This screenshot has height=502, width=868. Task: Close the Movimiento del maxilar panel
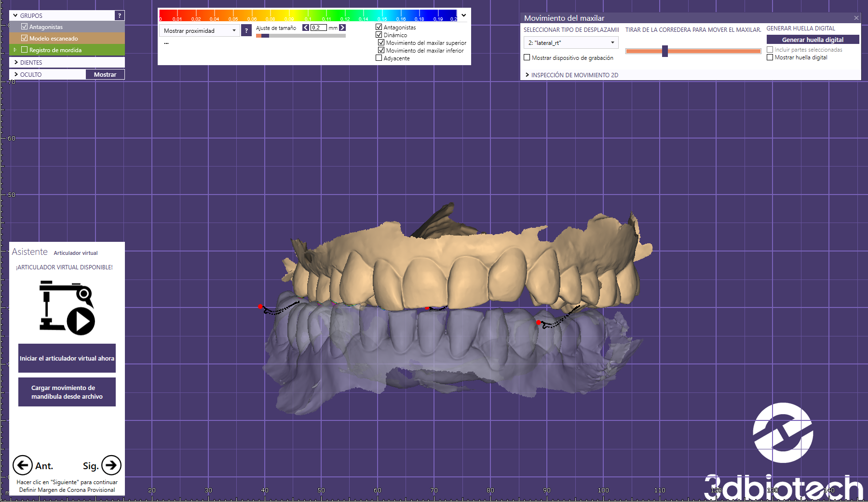(x=856, y=18)
